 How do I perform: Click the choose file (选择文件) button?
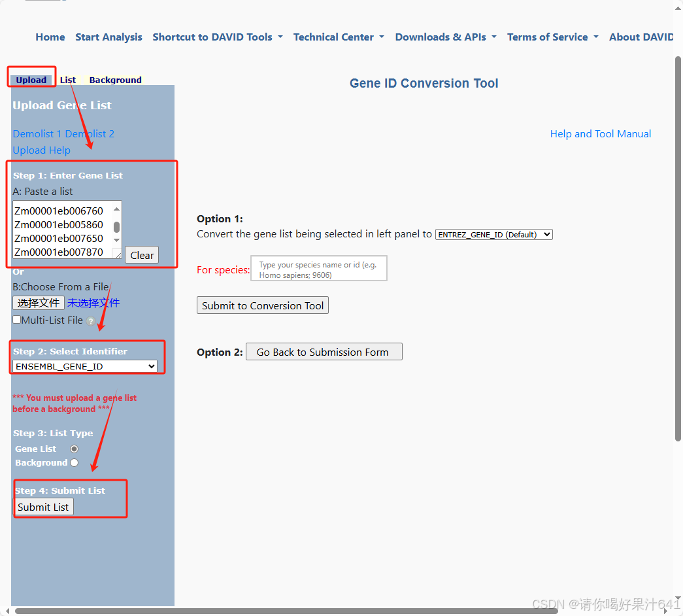click(x=39, y=303)
